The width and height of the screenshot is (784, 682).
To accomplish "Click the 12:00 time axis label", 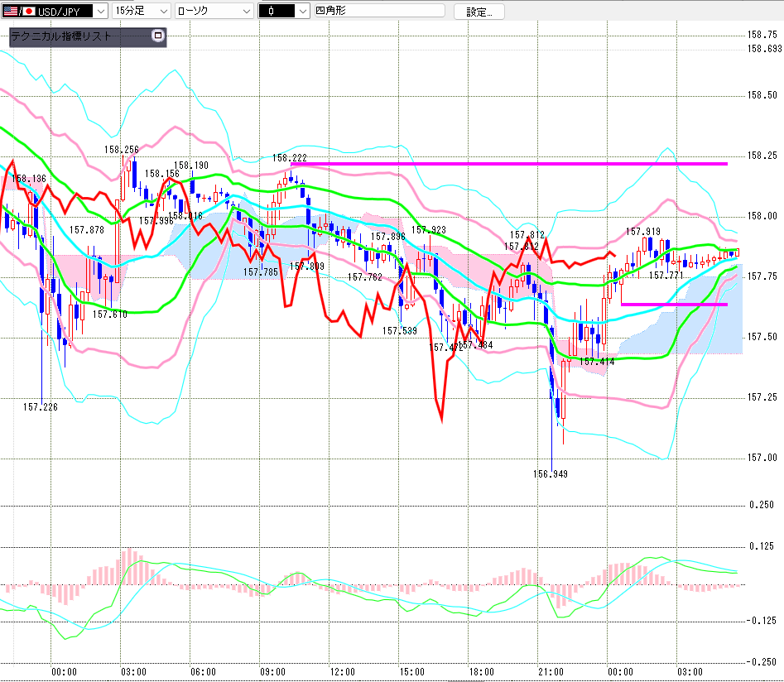I will 343,671.
